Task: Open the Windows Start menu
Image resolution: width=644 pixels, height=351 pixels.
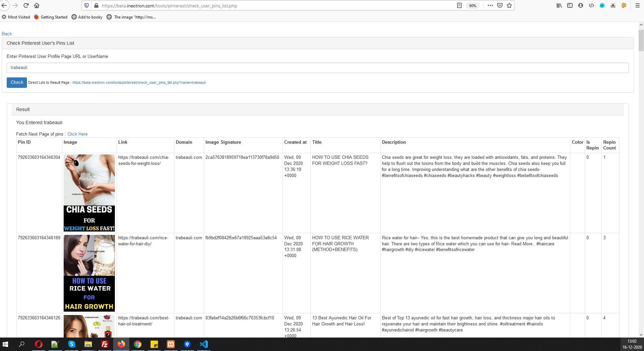Action: click(x=5, y=344)
